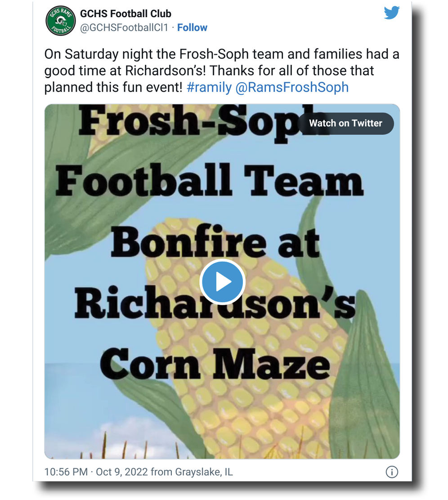Visit the @RamsFroshSoph mention
448x500 pixels.
click(292, 87)
